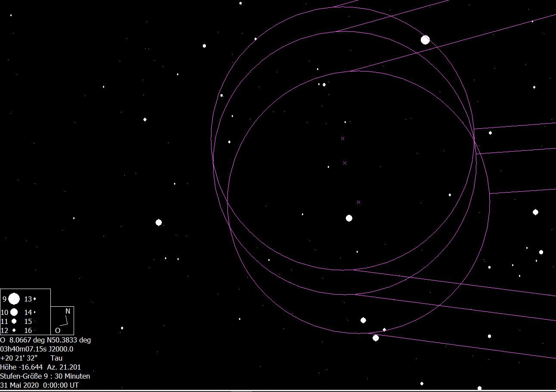Screen dimensions: 556x392
Task: Click the topmost purple x marker
Action: 343,138
